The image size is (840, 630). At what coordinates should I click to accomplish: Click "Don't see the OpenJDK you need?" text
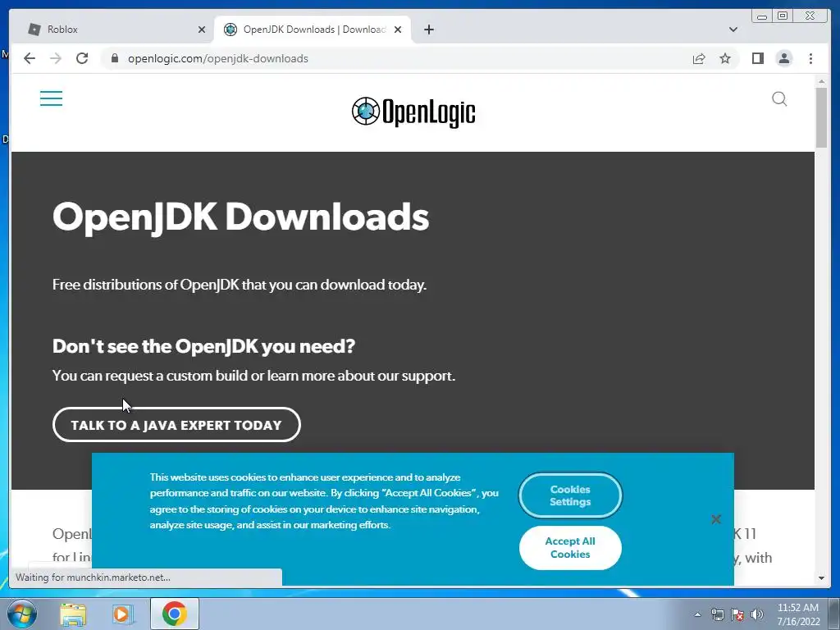tap(203, 346)
